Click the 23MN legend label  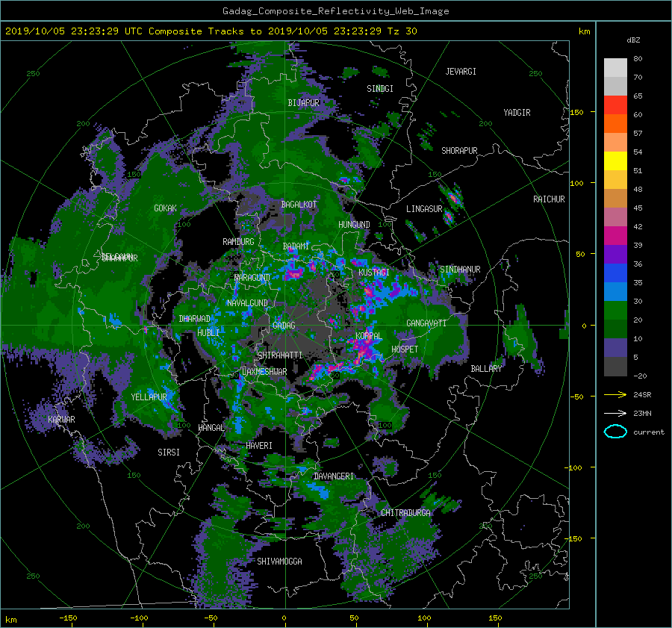[642, 413]
